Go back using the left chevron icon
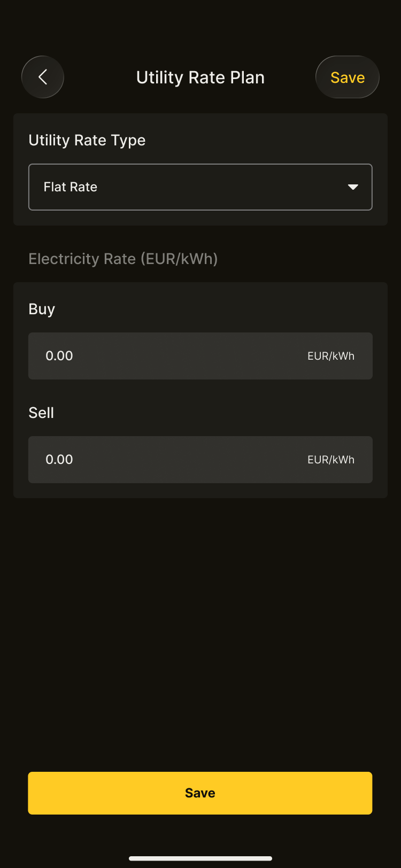This screenshot has height=868, width=401. coord(43,77)
